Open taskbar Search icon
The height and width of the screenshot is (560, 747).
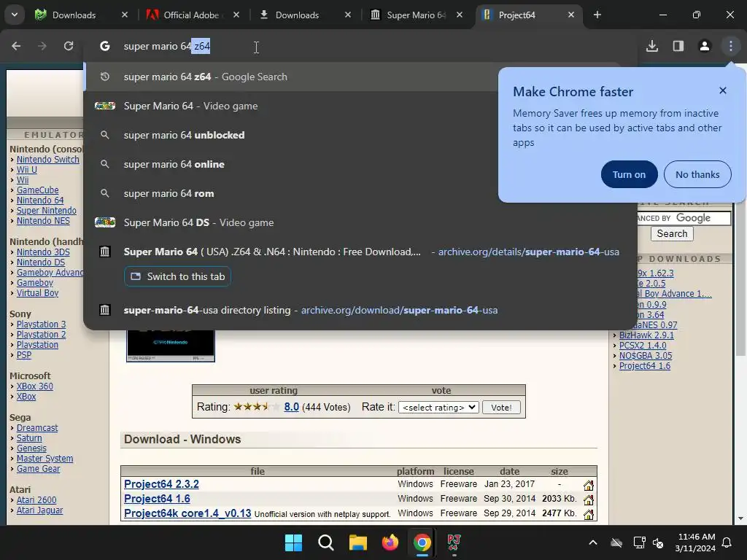[x=326, y=542]
